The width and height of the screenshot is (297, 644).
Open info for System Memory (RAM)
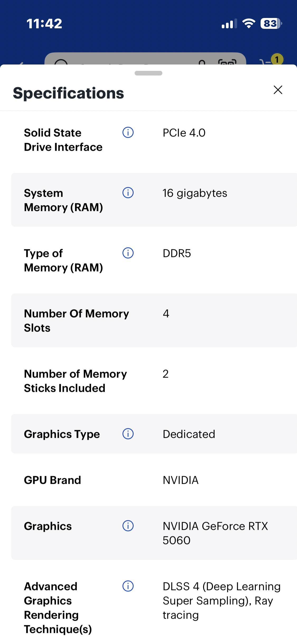[x=128, y=193]
